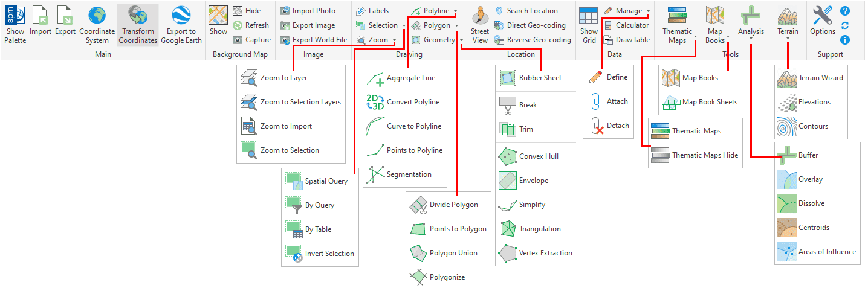Open the Manage dropdown in Data group
This screenshot has width=868, height=291.
point(648,11)
